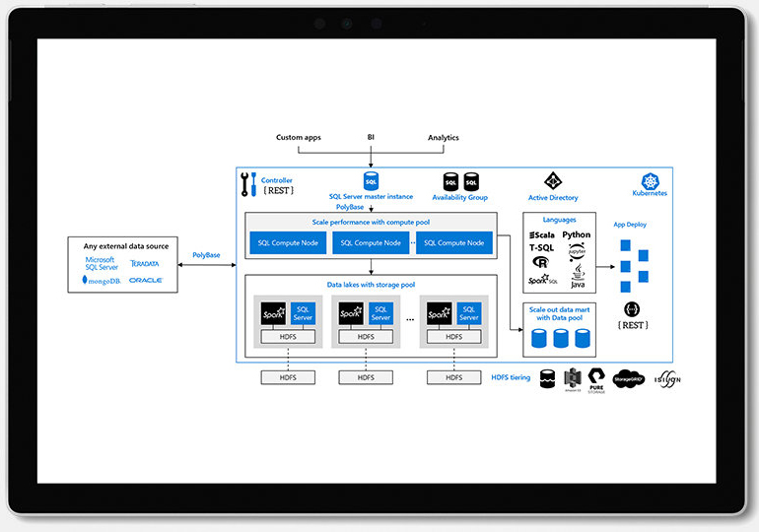Click the Controller wrench and screwdriver icon

(x=248, y=183)
